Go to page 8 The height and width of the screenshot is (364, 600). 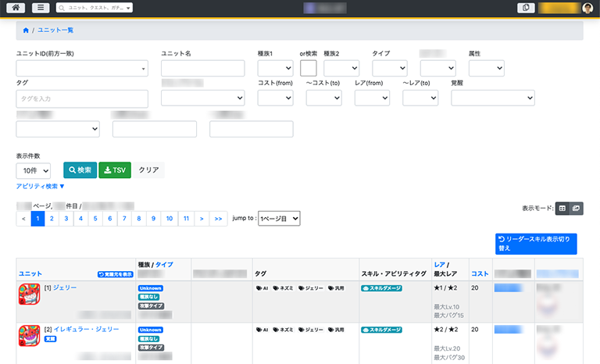139,219
